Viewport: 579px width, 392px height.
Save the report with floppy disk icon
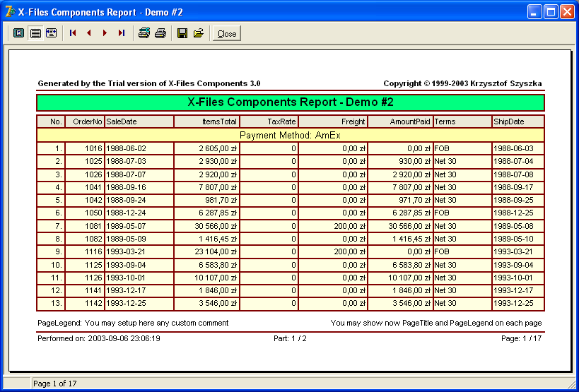click(x=182, y=33)
